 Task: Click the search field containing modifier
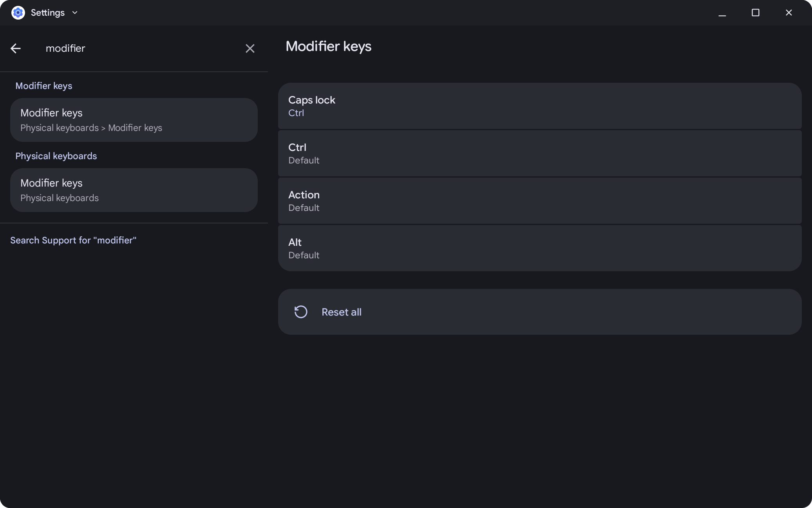tap(133, 48)
